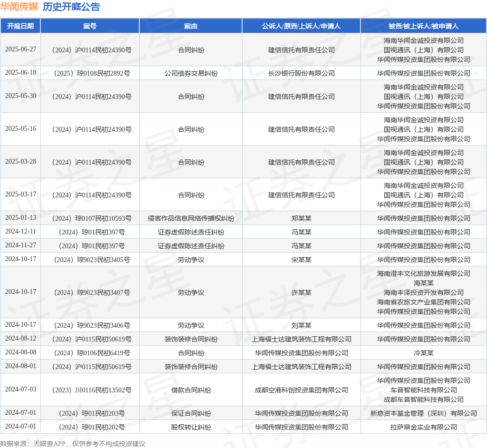The height and width of the screenshot is (448, 487).
Task: Click 建信信托有限责任公司 in 2025-06-27 row
Action: click(301, 50)
